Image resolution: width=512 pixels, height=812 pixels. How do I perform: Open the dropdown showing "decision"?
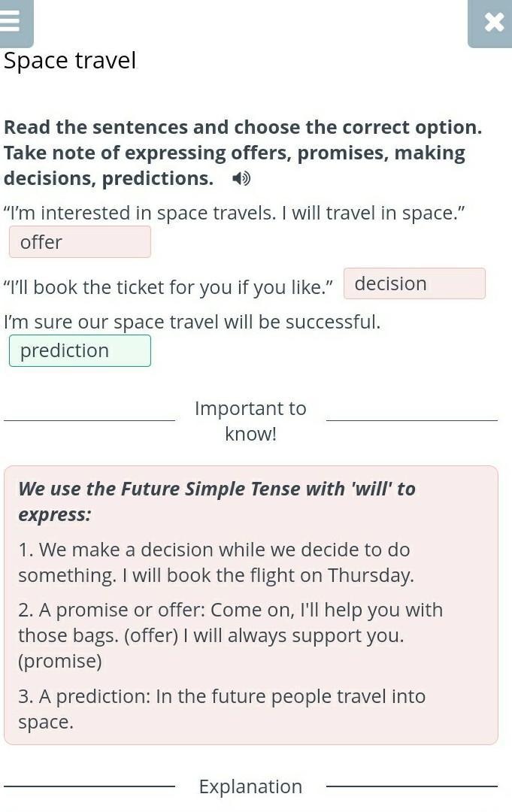coord(414,283)
